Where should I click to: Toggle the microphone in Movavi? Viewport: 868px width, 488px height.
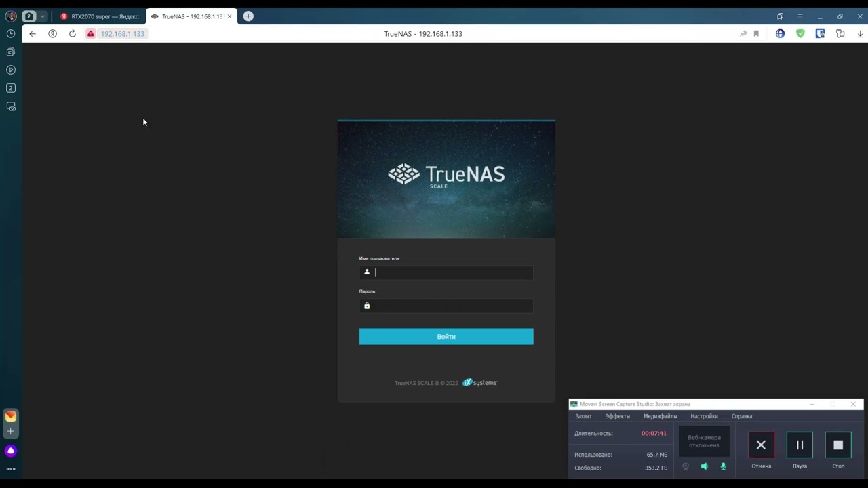click(x=723, y=466)
